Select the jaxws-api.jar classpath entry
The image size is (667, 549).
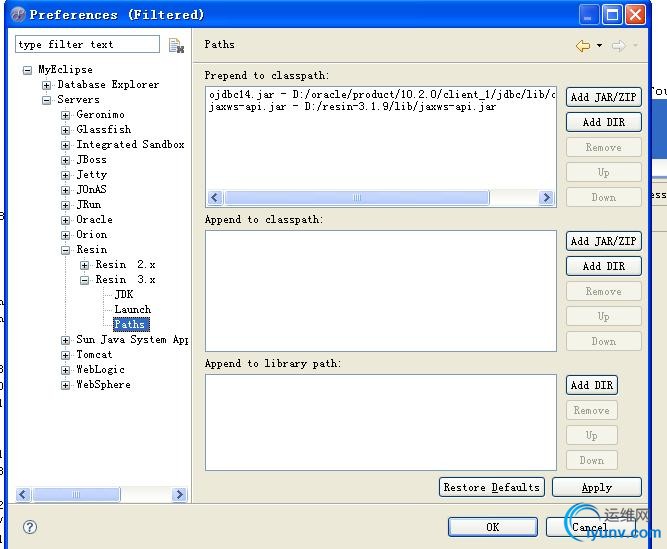coord(353,106)
